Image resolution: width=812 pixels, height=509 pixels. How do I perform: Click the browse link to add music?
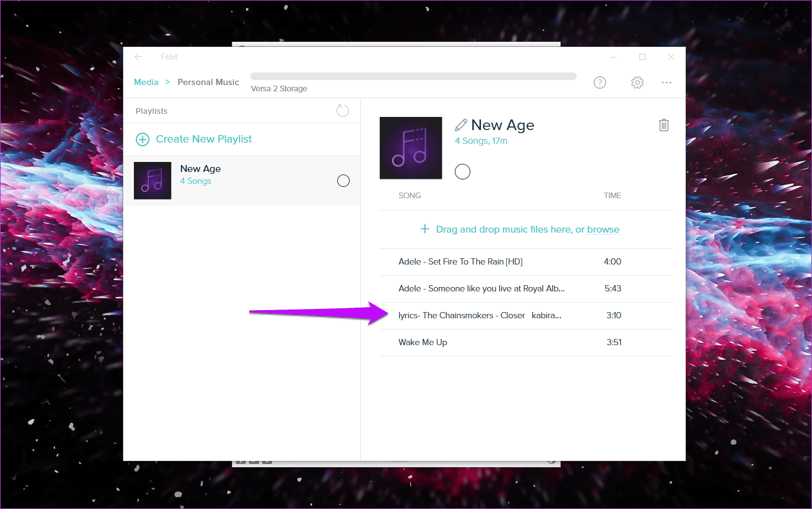tap(603, 229)
